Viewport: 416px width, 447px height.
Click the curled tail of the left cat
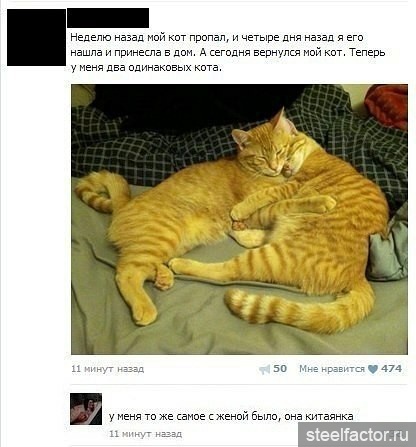(102, 192)
